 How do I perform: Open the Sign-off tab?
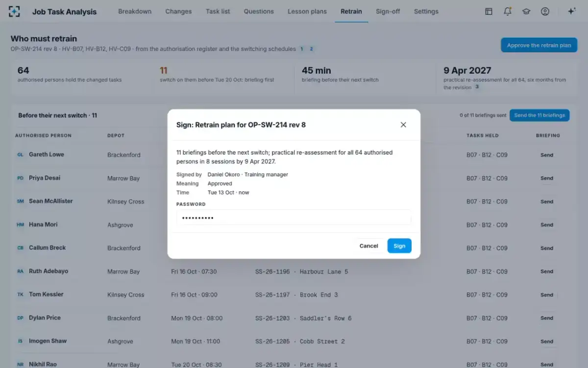tap(388, 11)
